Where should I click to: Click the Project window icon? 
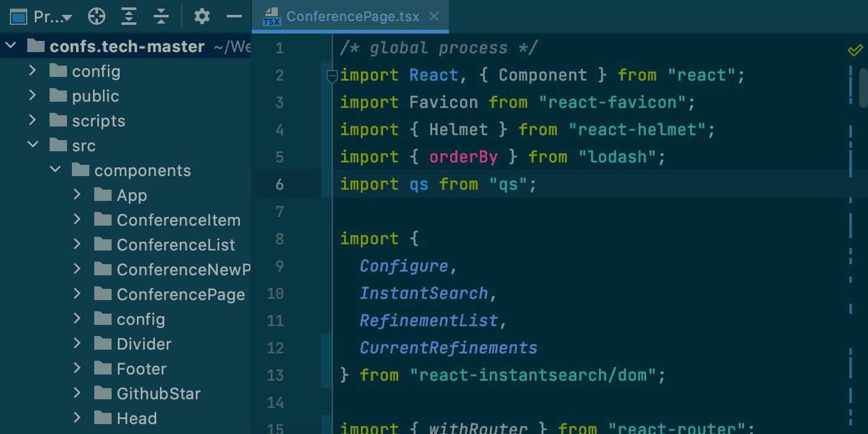tap(19, 17)
